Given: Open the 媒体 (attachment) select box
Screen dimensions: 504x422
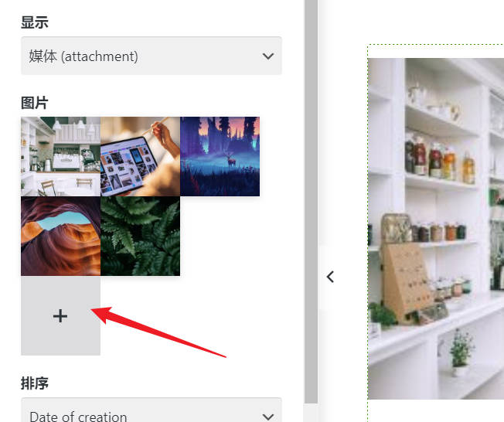Looking at the screenshot, I should [x=152, y=56].
